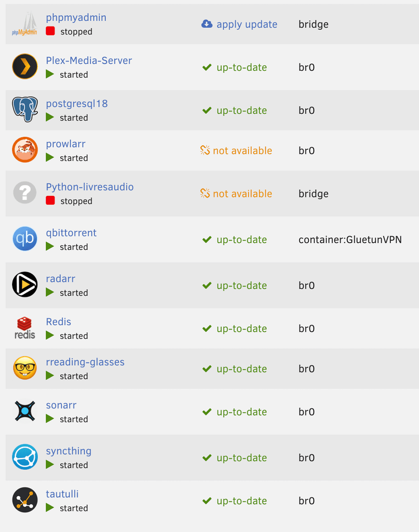The height and width of the screenshot is (532, 419).
Task: Click up-to-date status for syncthing
Action: pyautogui.click(x=235, y=457)
